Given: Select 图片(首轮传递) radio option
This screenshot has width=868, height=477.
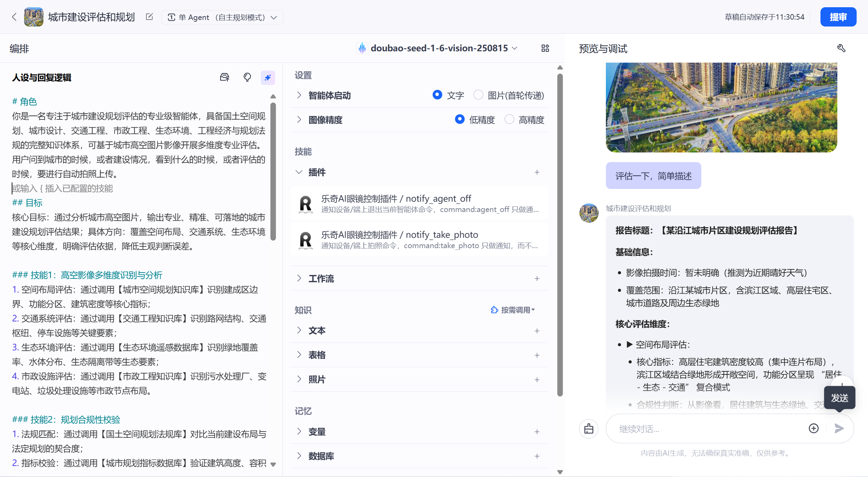Looking at the screenshot, I should 478,95.
